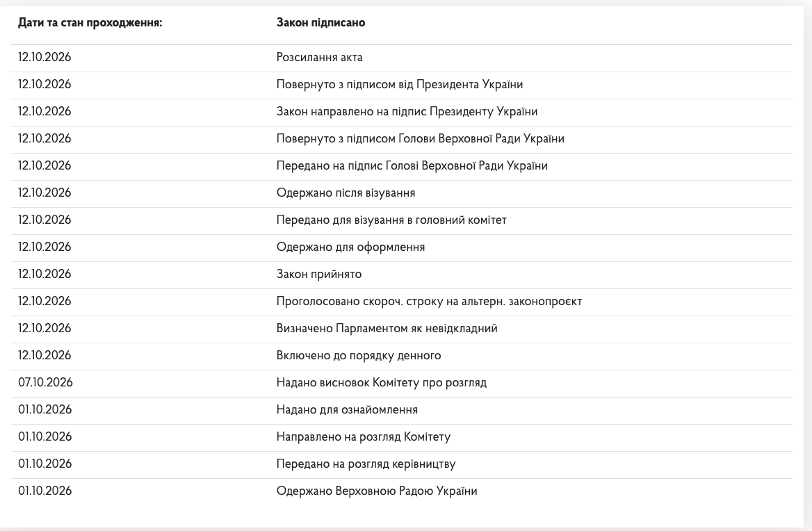
Task: Select the 'Розсилання акта' row
Action: pyautogui.click(x=402, y=58)
